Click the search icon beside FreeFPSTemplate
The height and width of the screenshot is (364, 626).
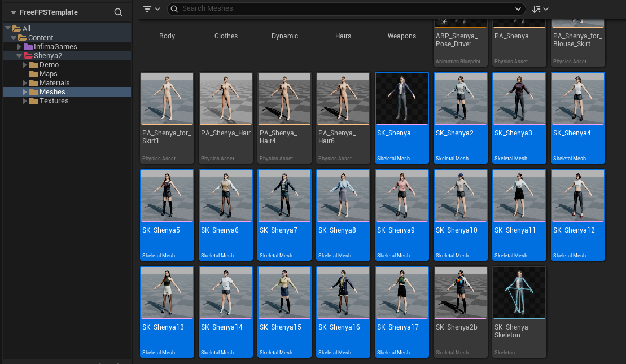118,12
